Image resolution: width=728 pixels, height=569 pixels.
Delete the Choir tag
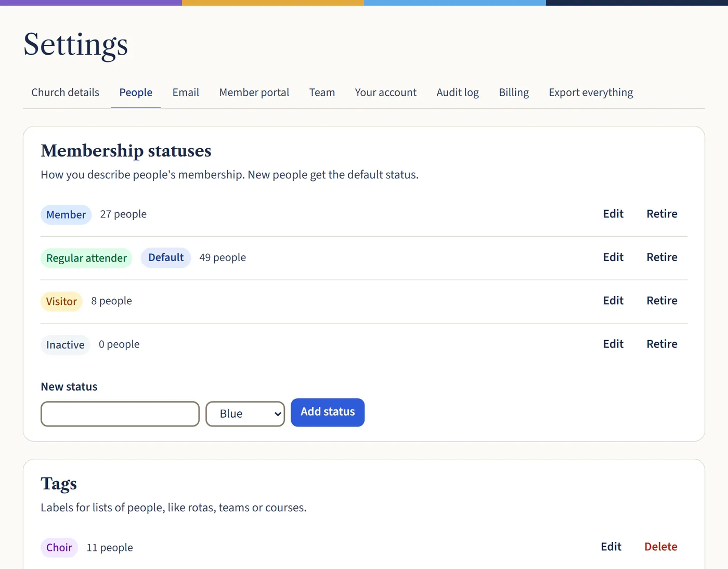(661, 547)
